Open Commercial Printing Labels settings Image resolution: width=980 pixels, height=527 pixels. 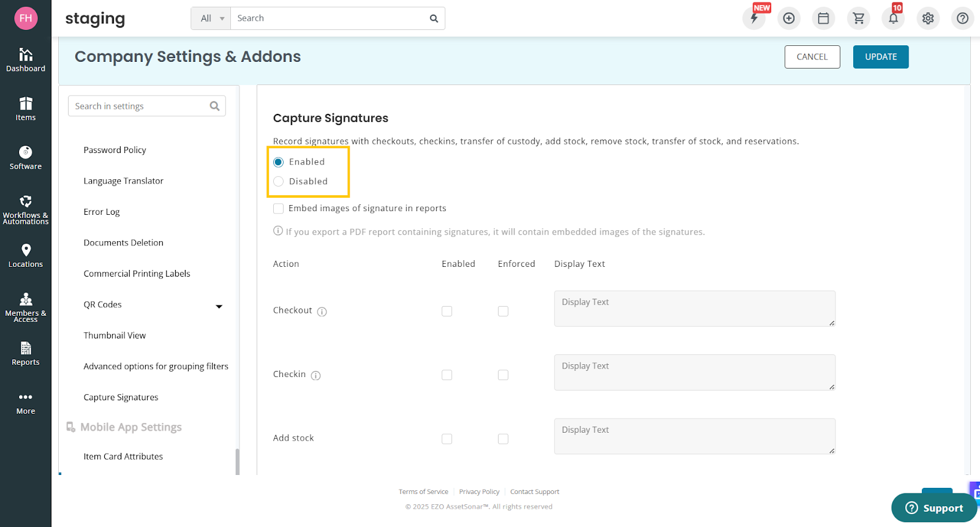[137, 274]
